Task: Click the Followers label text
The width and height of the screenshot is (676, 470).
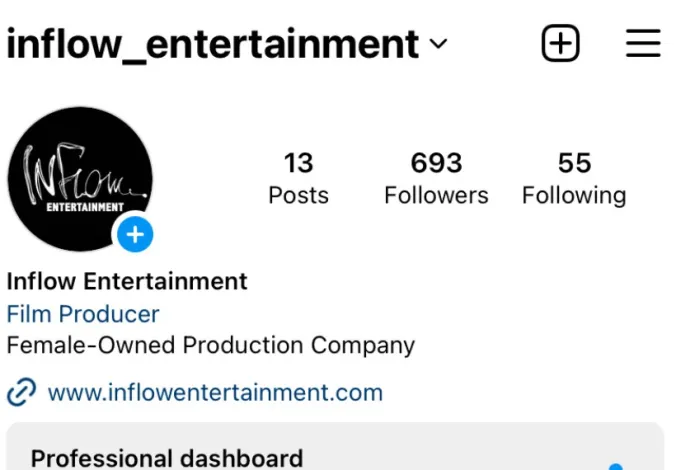Action: click(436, 195)
